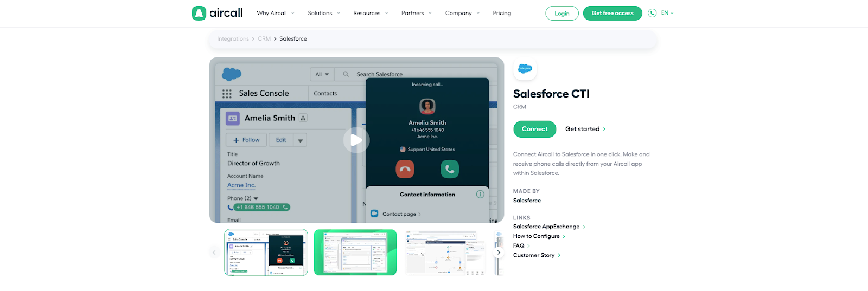Click the Aircall logo
The width and height of the screenshot is (868, 291).
(x=217, y=13)
